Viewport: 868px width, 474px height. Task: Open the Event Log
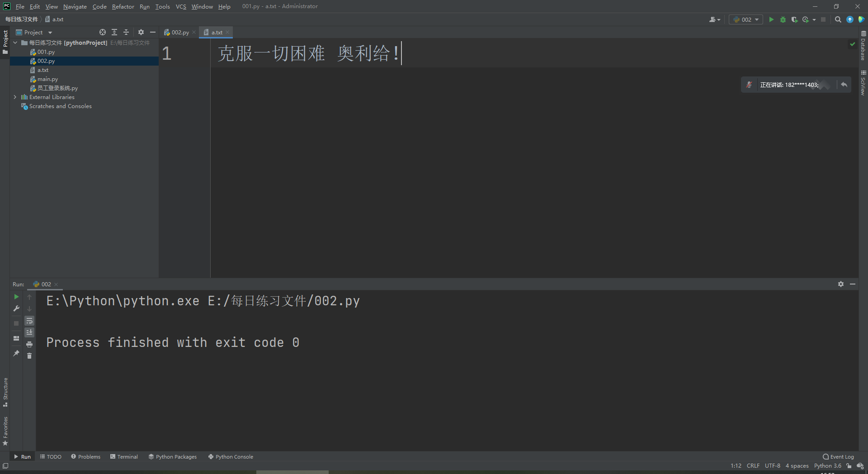[x=839, y=457]
